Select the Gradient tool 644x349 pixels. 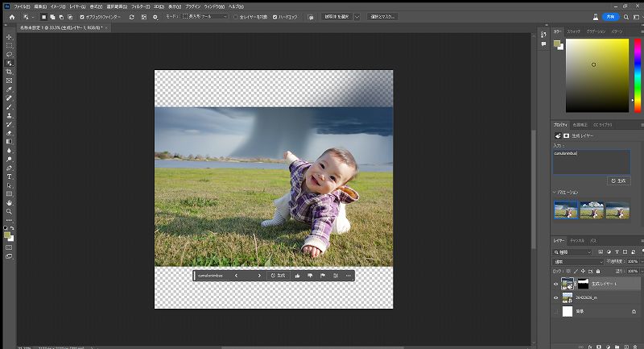pos(9,142)
